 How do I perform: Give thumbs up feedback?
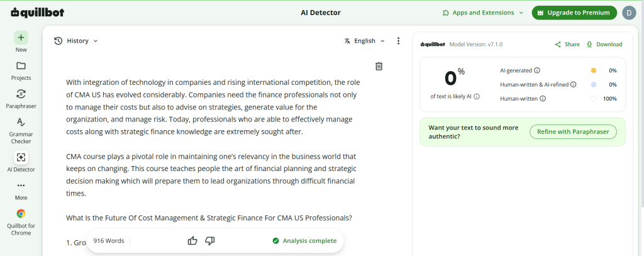pos(192,241)
